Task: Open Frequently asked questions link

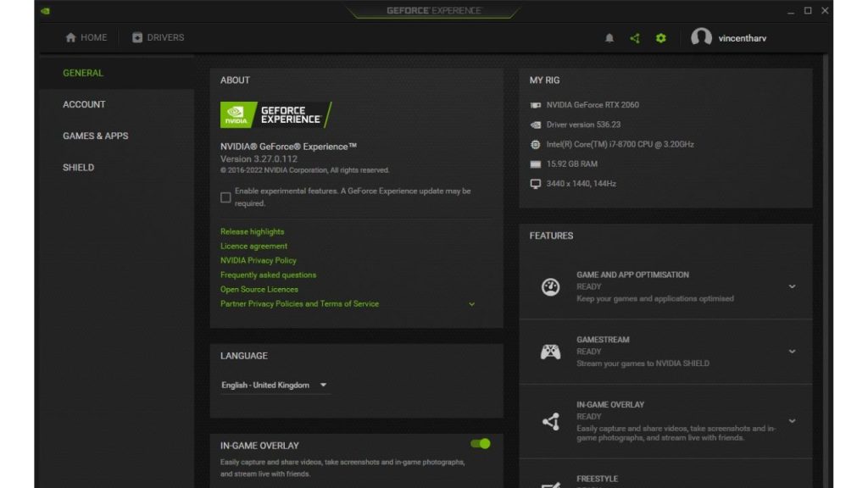Action: pyautogui.click(x=268, y=275)
